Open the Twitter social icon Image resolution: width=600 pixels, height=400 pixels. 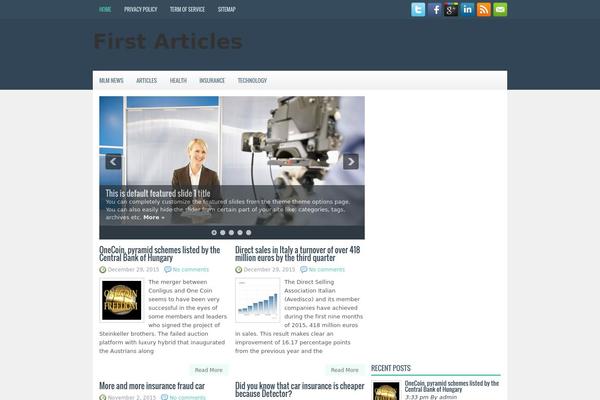point(418,10)
